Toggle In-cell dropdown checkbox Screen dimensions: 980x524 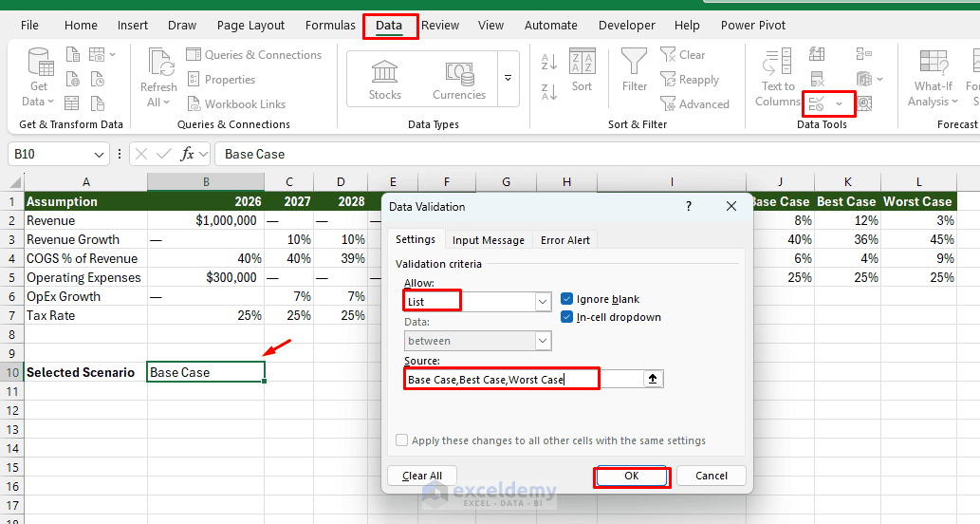pyautogui.click(x=567, y=317)
